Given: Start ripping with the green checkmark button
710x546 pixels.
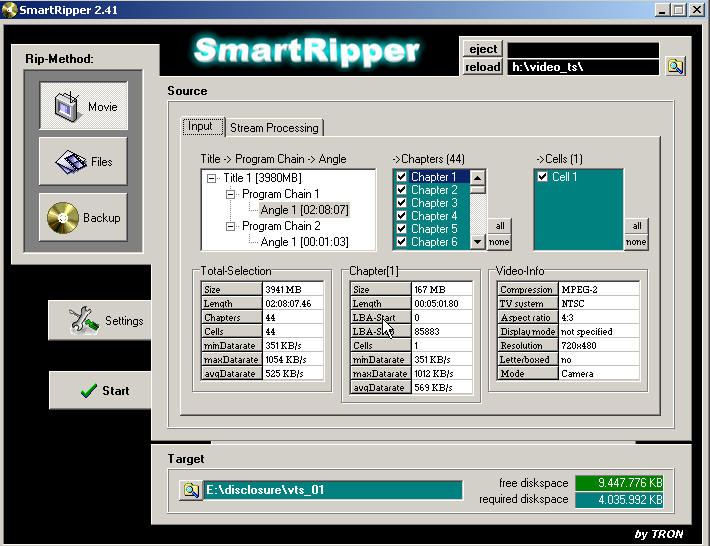Looking at the screenshot, I should (x=100, y=390).
